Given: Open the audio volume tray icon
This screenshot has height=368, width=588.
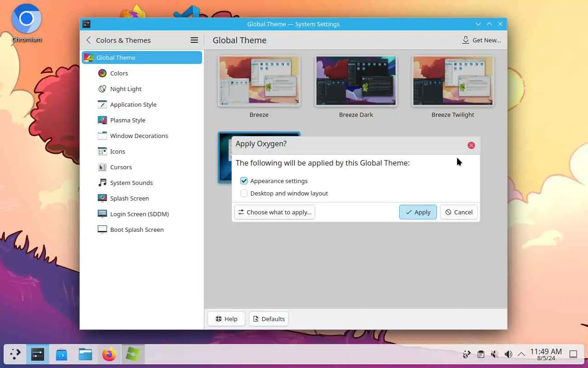Looking at the screenshot, I should click(x=508, y=354).
